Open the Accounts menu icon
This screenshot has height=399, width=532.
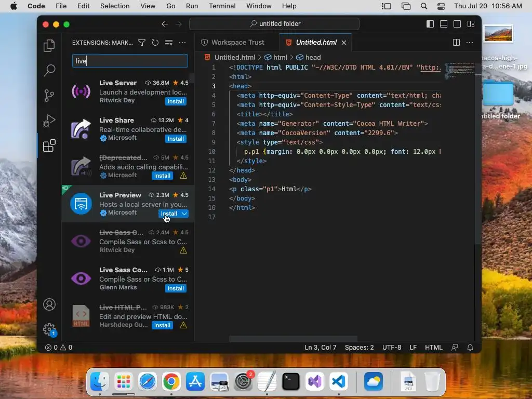point(49,304)
